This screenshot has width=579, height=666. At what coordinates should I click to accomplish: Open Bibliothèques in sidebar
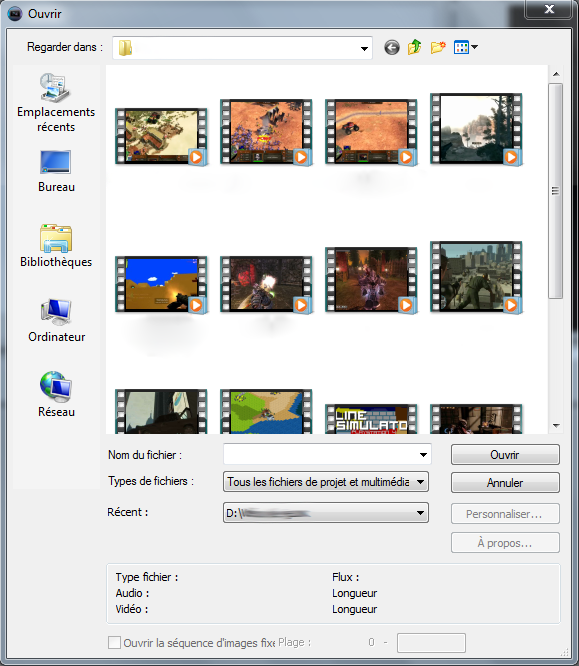point(56,246)
